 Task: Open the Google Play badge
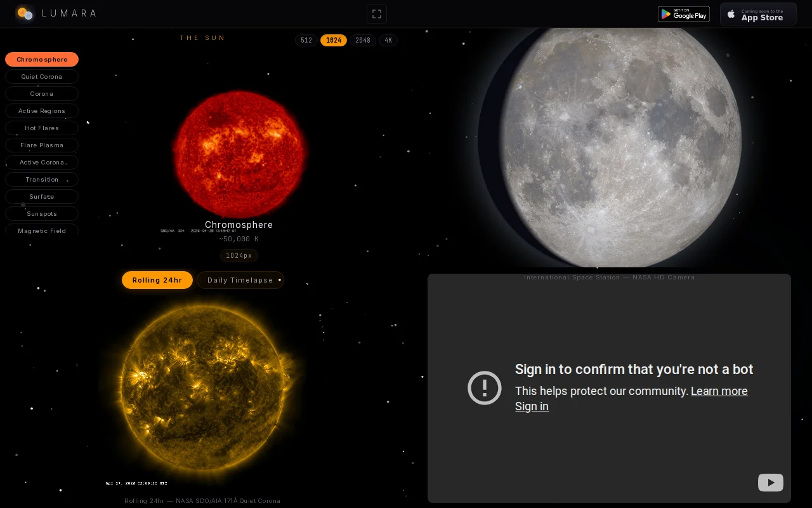coord(684,14)
